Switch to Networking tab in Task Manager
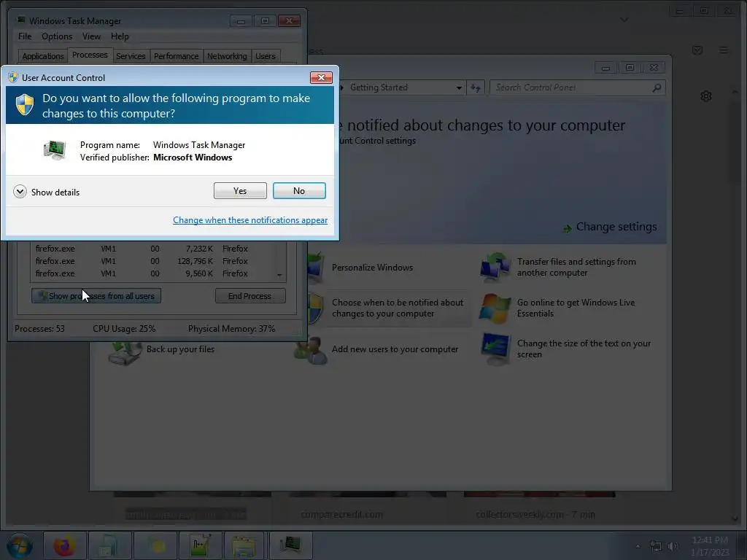Viewport: 747px width, 560px height. coord(228,56)
